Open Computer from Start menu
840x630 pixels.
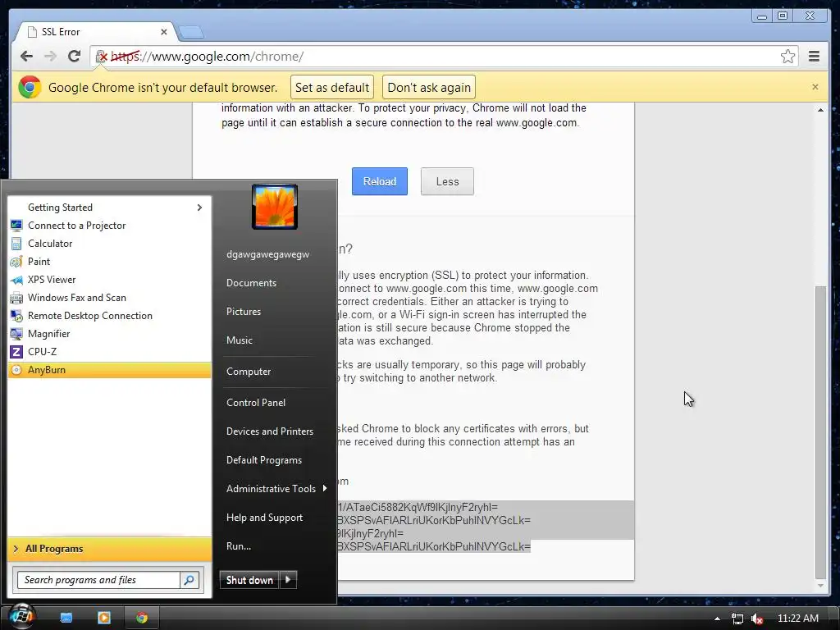click(x=249, y=372)
